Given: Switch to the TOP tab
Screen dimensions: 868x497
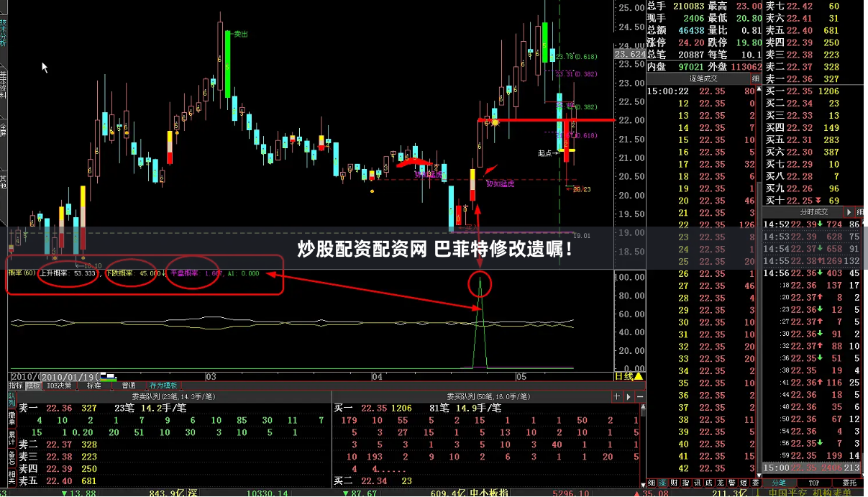Looking at the screenshot, I should (814, 483).
